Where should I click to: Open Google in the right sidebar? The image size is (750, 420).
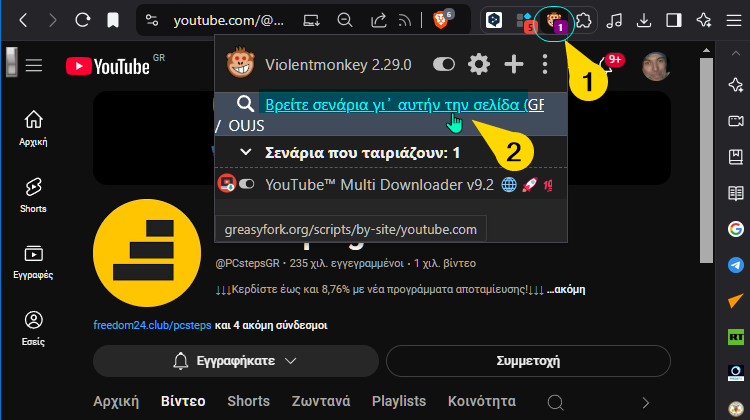tap(736, 229)
